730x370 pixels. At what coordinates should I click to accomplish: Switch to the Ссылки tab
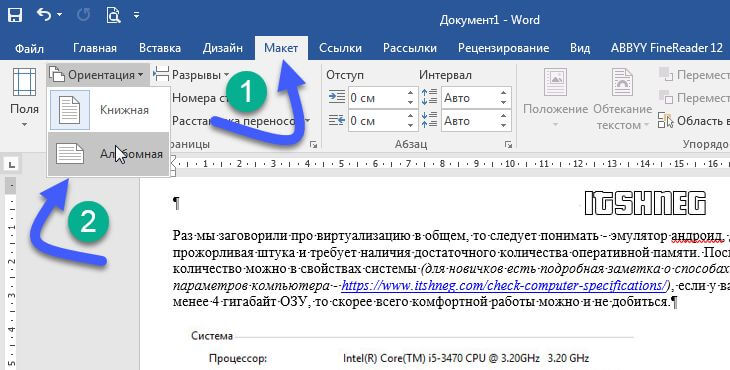[x=340, y=48]
